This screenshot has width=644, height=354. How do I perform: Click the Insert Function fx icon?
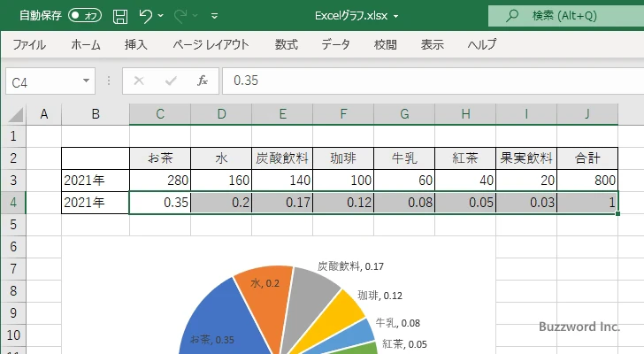(203, 81)
